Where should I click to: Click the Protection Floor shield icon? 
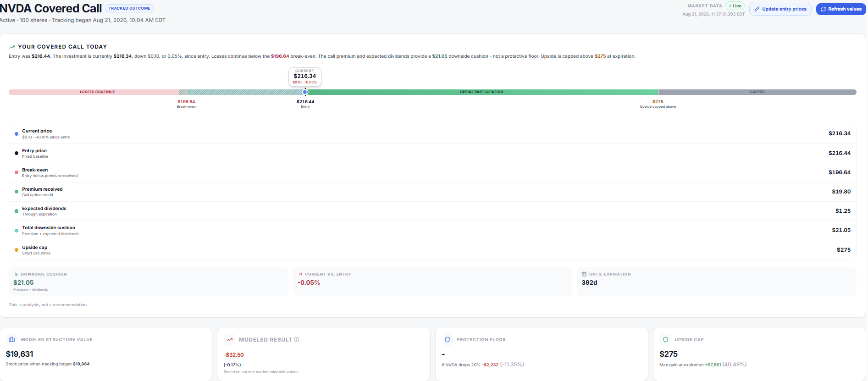tap(448, 340)
